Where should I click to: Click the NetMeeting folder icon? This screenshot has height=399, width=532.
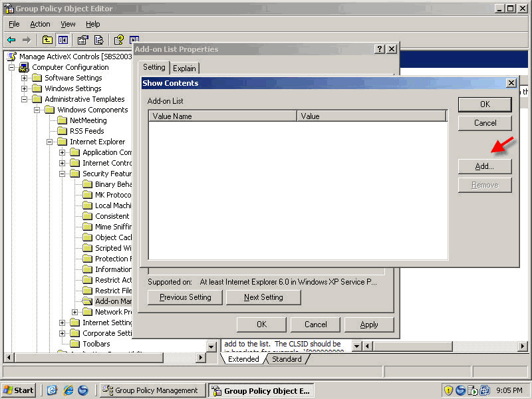coord(62,120)
